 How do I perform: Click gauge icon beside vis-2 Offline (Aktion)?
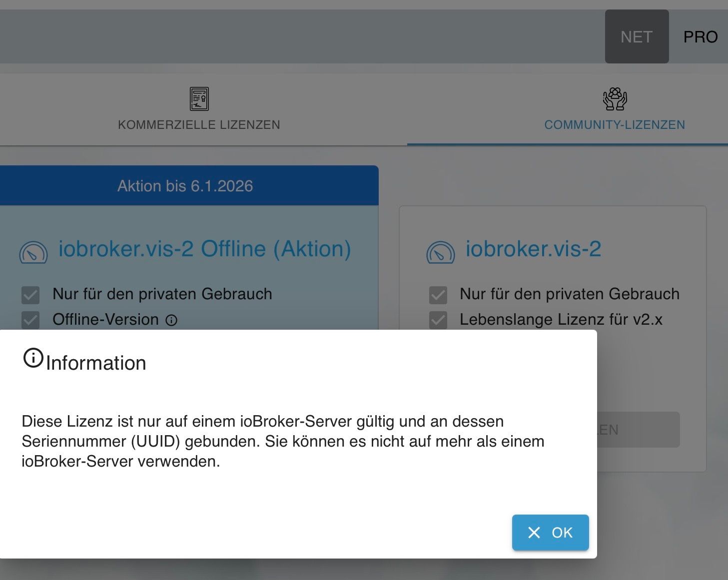point(33,252)
